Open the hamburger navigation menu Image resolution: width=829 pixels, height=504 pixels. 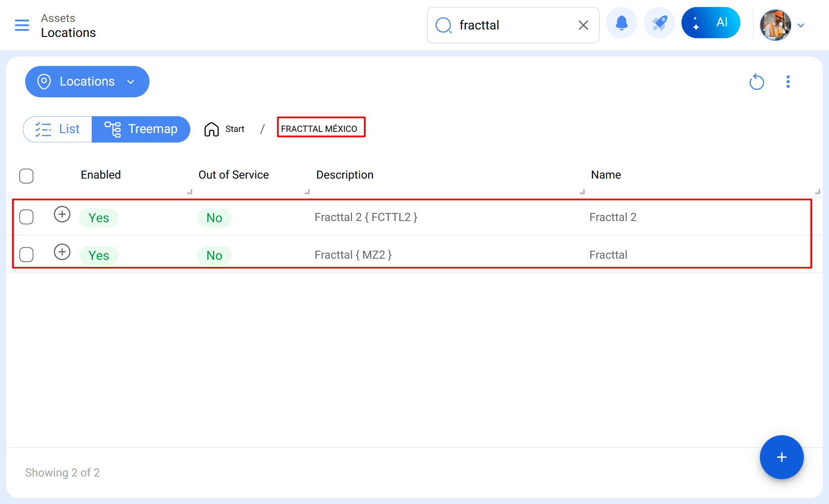[22, 25]
